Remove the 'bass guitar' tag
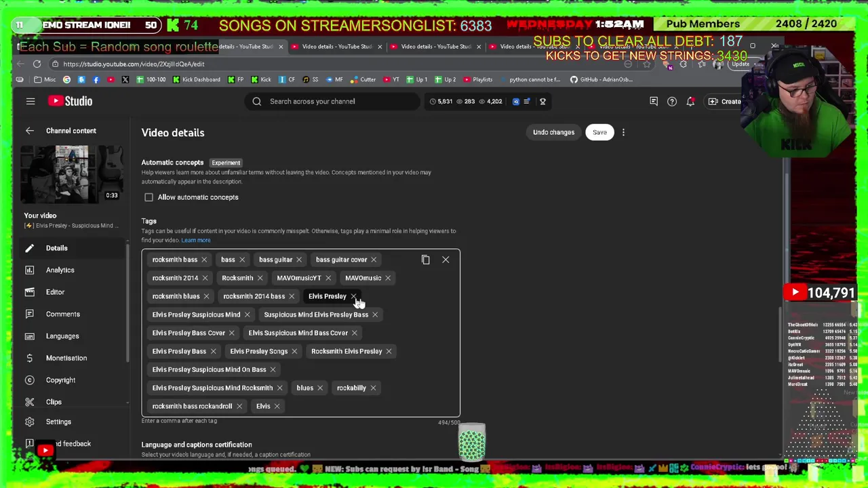Viewport: 868px width, 488px height. click(x=299, y=260)
